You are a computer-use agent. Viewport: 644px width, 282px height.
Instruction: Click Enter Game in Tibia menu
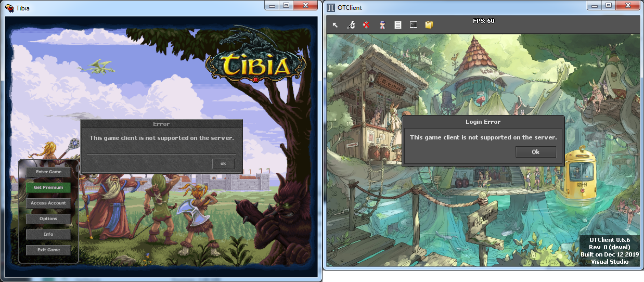(48, 172)
